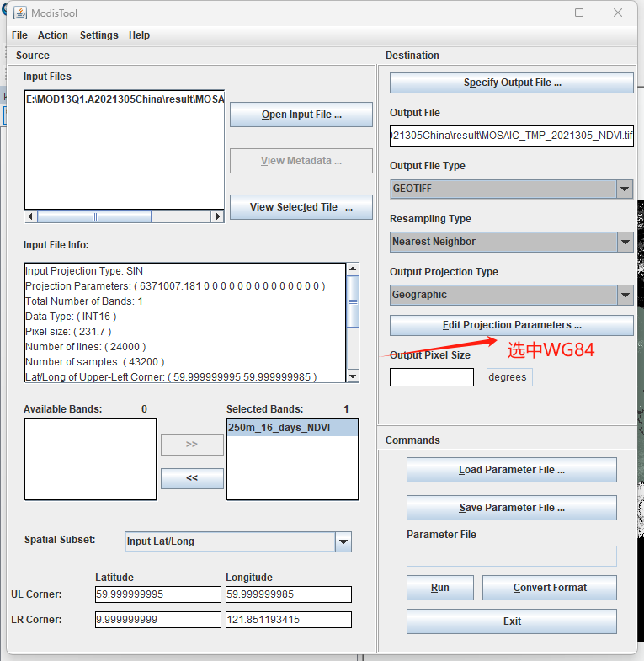Click the Output Pixel Size field
644x661 pixels.
432,377
